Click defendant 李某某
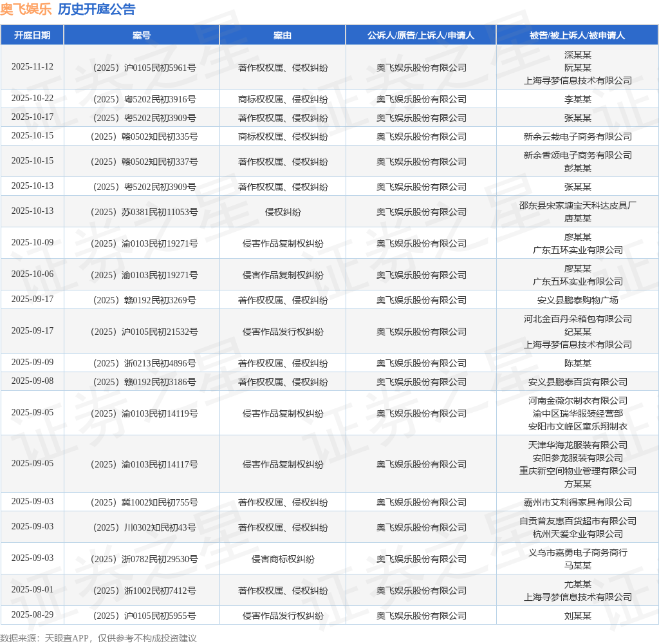659x644 pixels. pos(577,99)
